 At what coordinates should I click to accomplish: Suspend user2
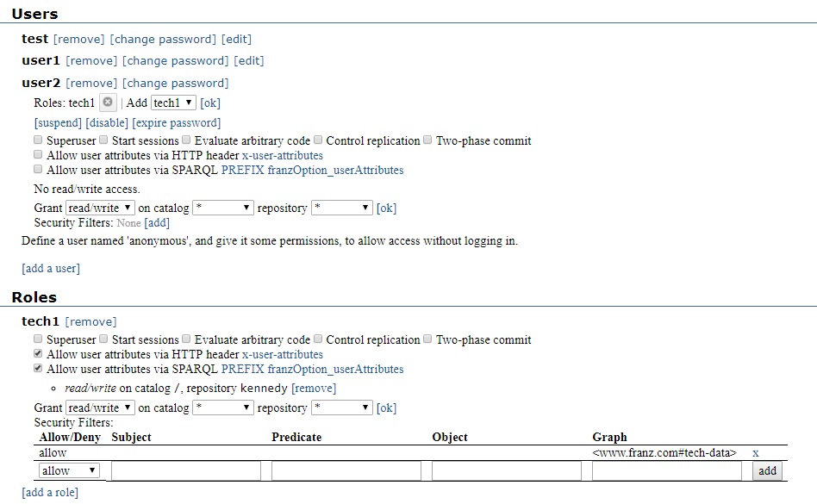57,122
